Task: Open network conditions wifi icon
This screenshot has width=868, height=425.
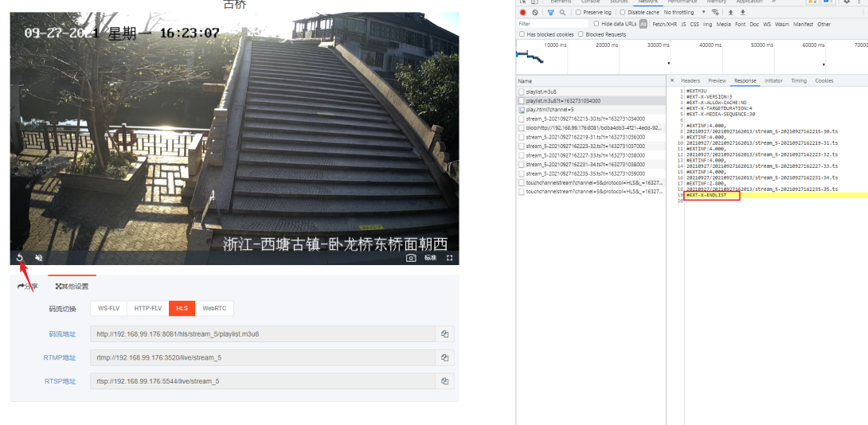Action: (715, 12)
